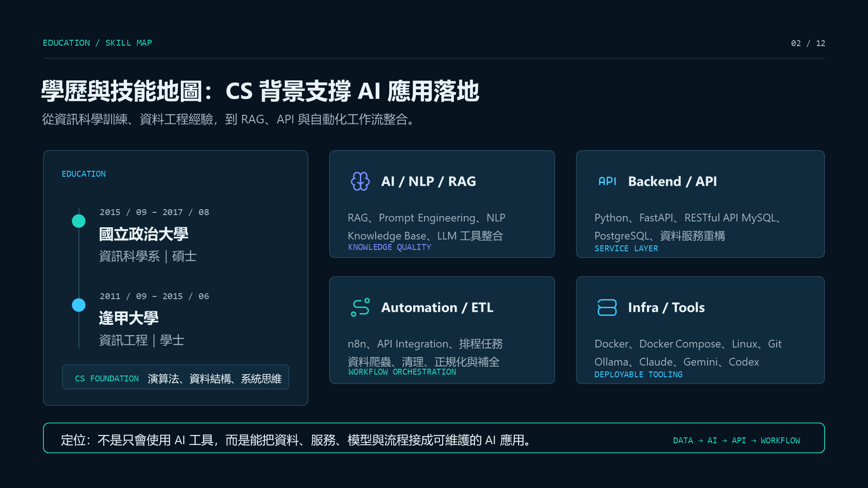Click the 資訊科學系｜碩士 degree line
This screenshot has width=868, height=488.
pos(148,256)
